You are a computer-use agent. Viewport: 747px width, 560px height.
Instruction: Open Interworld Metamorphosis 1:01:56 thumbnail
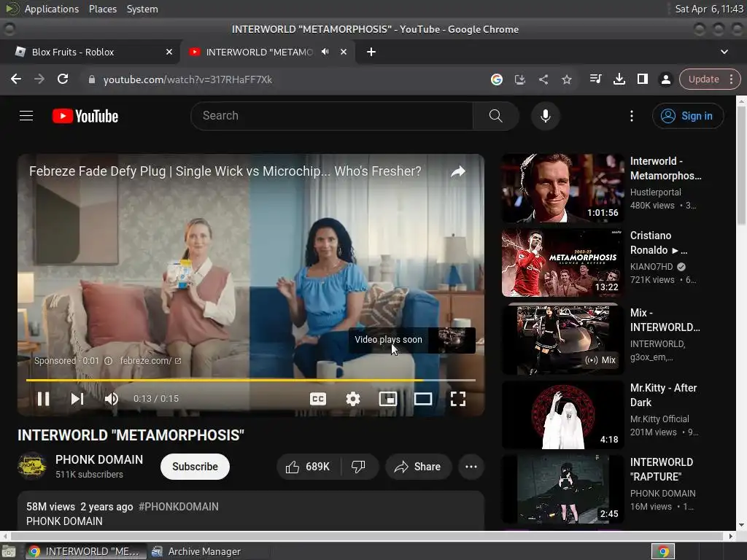click(562, 188)
